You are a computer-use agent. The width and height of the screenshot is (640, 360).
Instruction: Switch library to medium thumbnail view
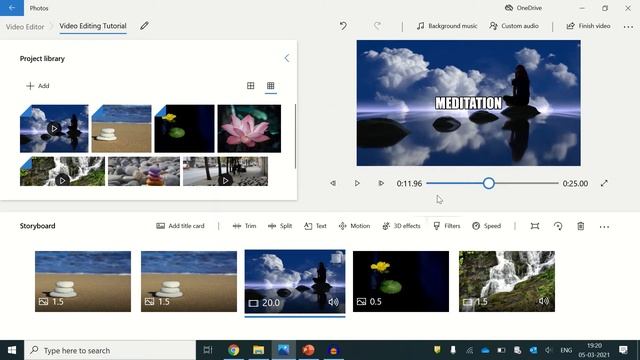251,85
